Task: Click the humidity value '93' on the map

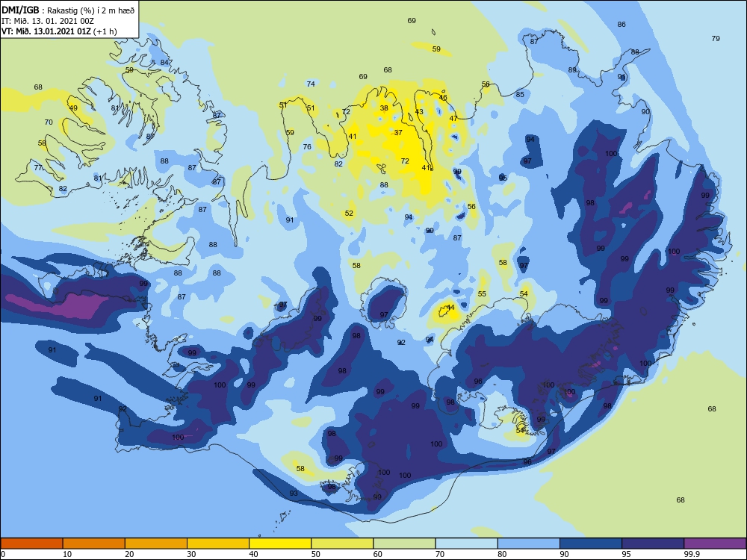Action: 294,493
